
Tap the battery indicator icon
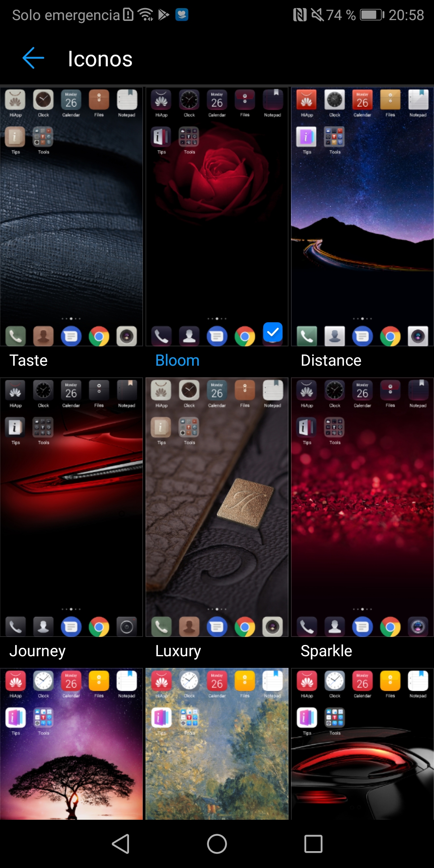[x=372, y=15]
